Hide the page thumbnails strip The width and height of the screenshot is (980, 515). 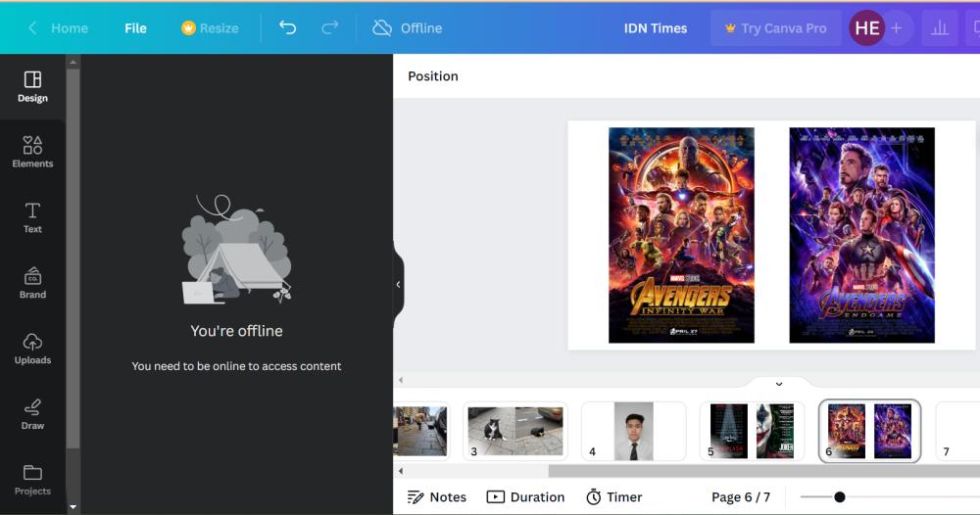(779, 384)
